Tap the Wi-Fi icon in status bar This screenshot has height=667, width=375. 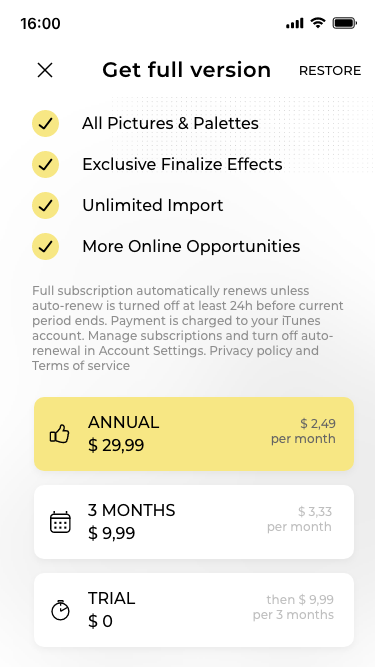[x=318, y=23]
